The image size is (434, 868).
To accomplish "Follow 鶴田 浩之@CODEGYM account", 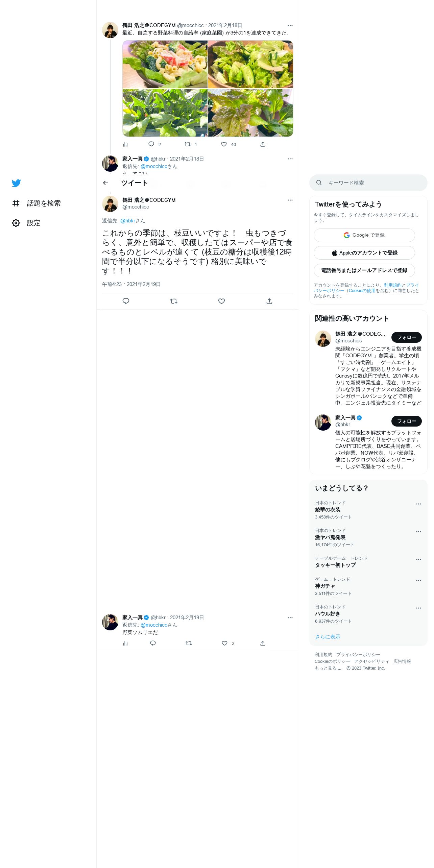I will pos(407,337).
